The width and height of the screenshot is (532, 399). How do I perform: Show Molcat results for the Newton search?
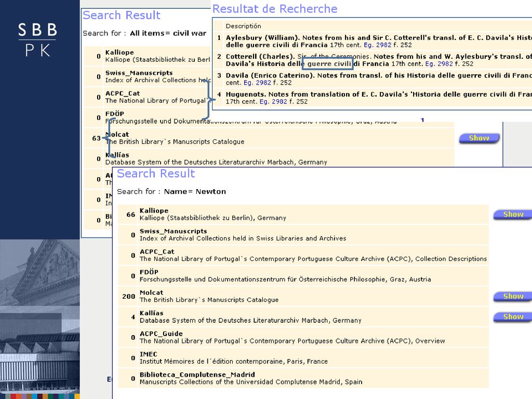[x=513, y=297]
